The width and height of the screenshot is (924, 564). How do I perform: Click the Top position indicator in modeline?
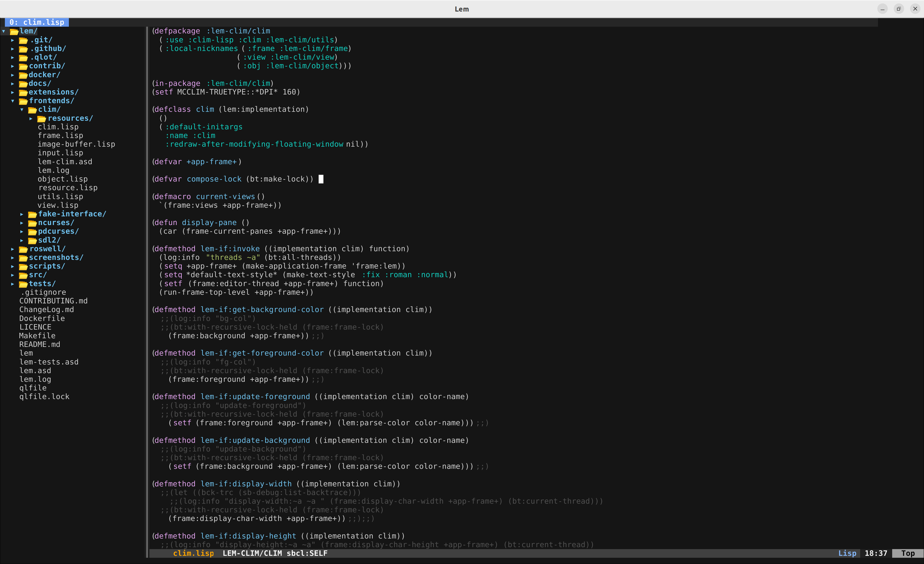(x=907, y=553)
